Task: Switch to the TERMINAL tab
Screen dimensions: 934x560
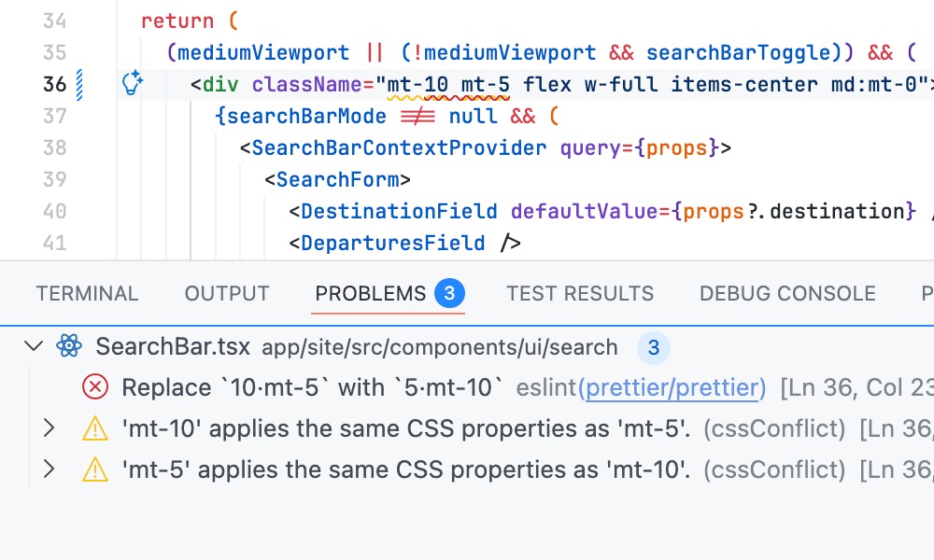Action: coord(87,293)
